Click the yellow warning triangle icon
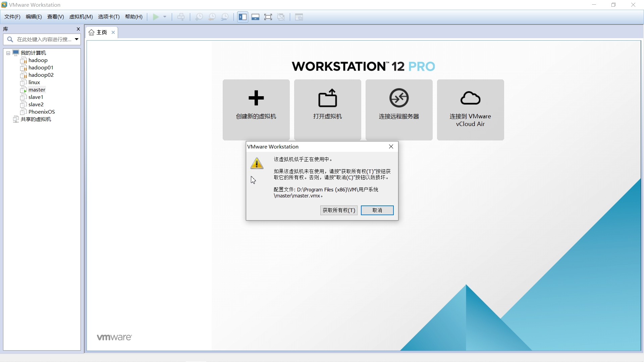This screenshot has width=644, height=362. click(257, 163)
